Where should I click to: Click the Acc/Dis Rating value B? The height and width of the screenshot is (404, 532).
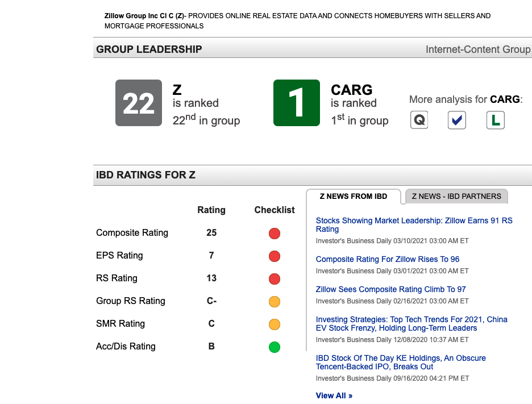[211, 347]
